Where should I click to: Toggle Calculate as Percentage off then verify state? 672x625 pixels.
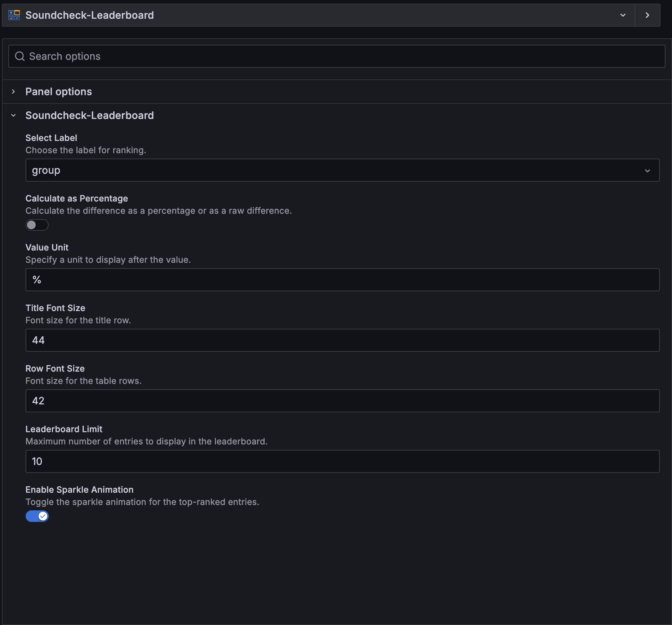pos(37,225)
